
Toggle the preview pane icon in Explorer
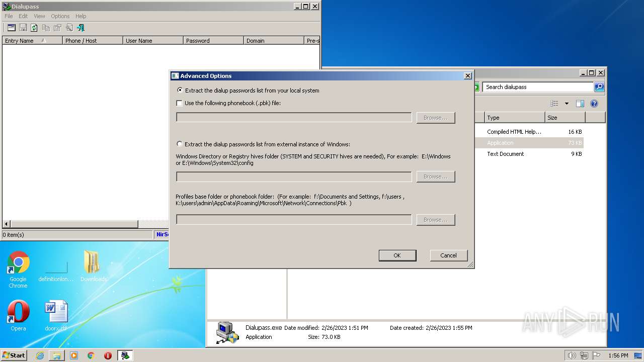580,104
